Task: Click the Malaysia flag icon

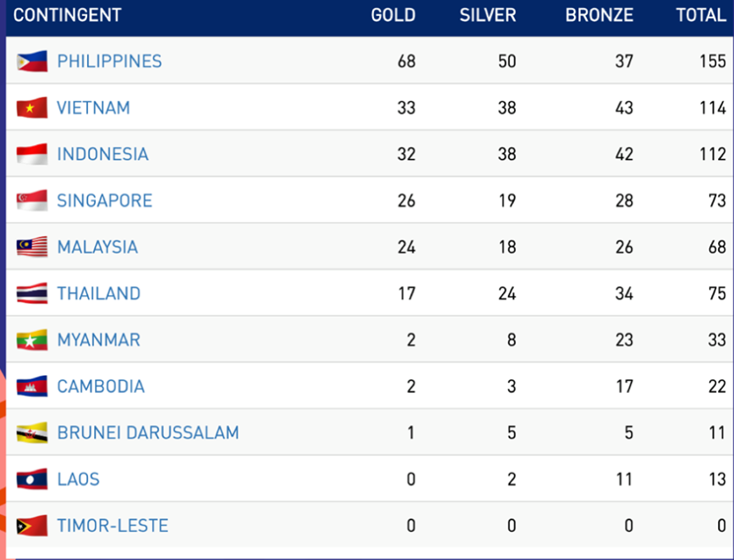Action: click(33, 247)
